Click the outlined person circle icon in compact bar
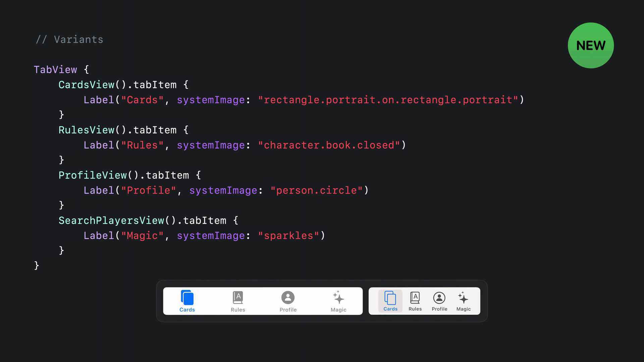The width and height of the screenshot is (644, 362). click(439, 298)
